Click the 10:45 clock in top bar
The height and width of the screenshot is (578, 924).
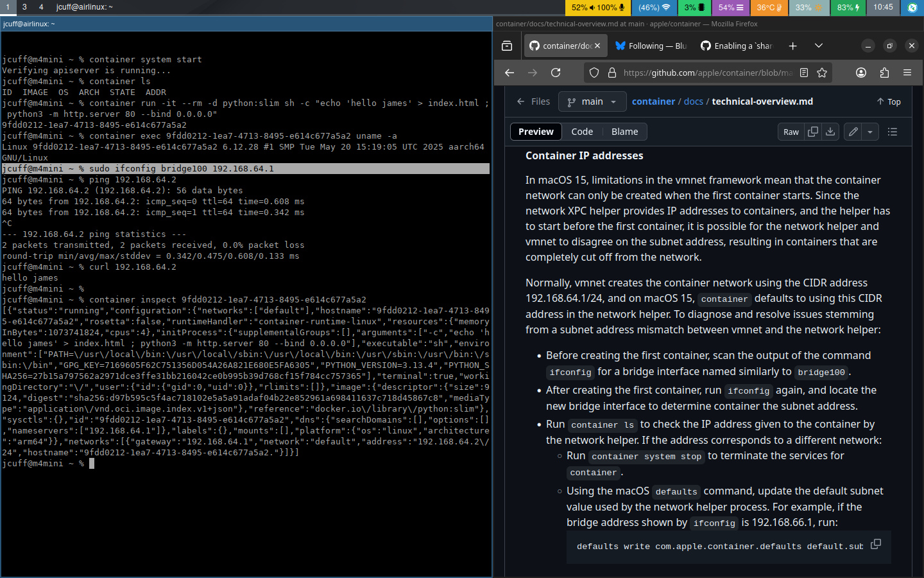(883, 7)
